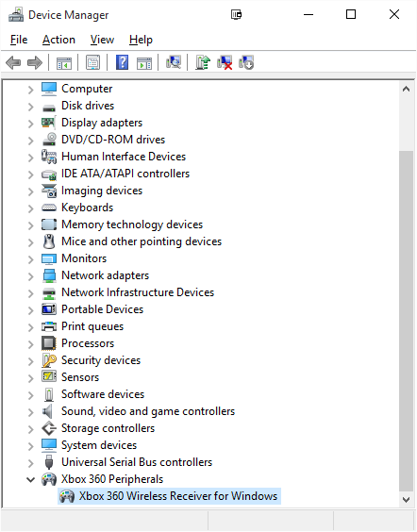The height and width of the screenshot is (532, 417).
Task: Click the scrollbar down arrow
Action: click(406, 499)
